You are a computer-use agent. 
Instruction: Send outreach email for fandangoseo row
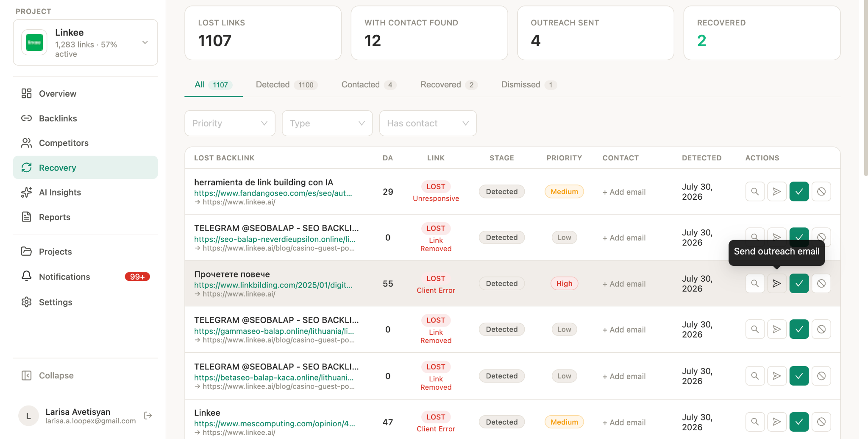777,192
